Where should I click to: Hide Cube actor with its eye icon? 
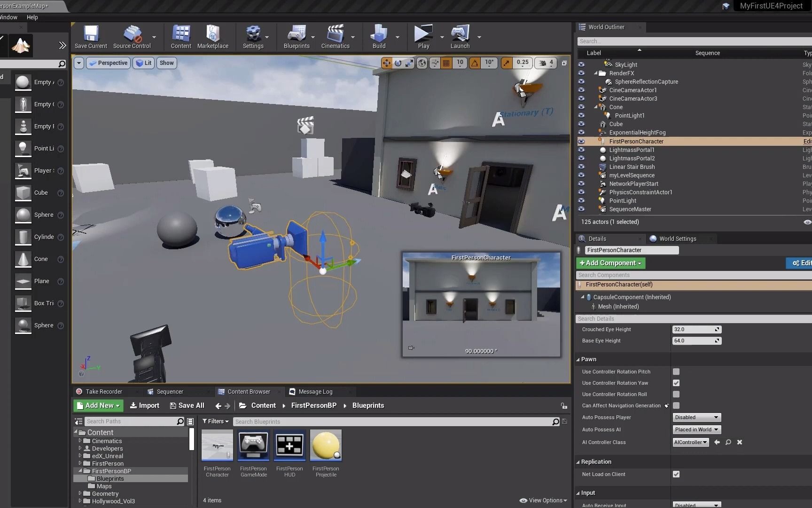[581, 124]
